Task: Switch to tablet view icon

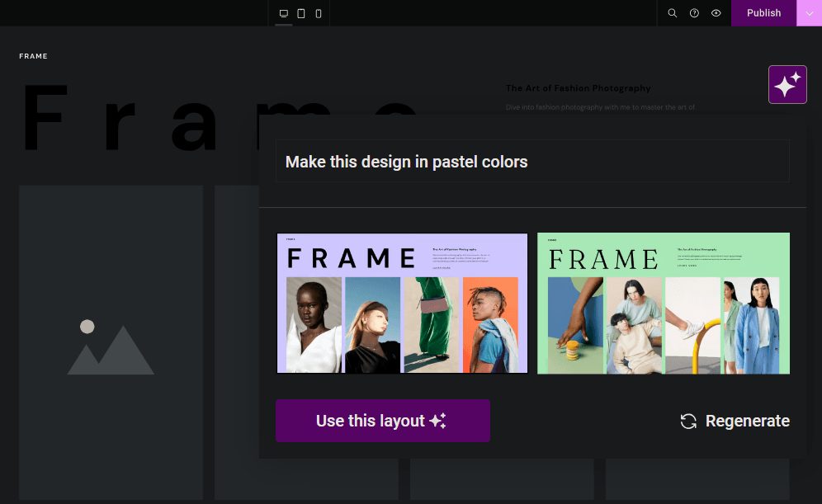Action: pyautogui.click(x=301, y=13)
